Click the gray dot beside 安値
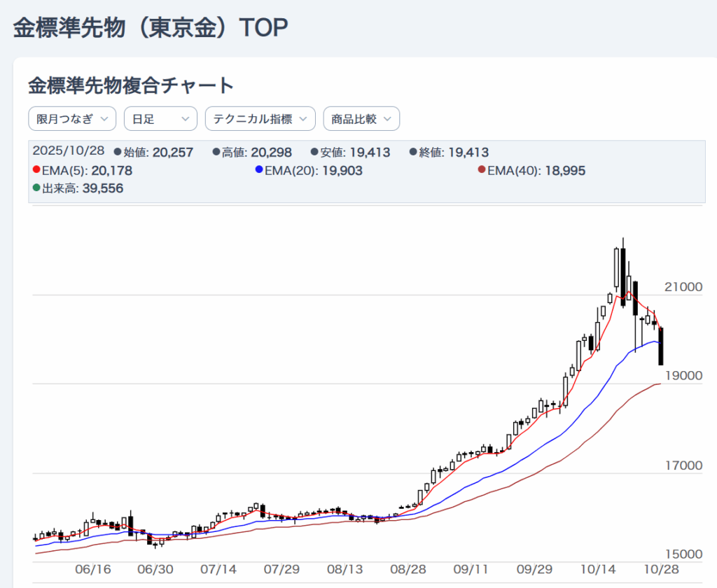The image size is (717, 588). click(315, 153)
